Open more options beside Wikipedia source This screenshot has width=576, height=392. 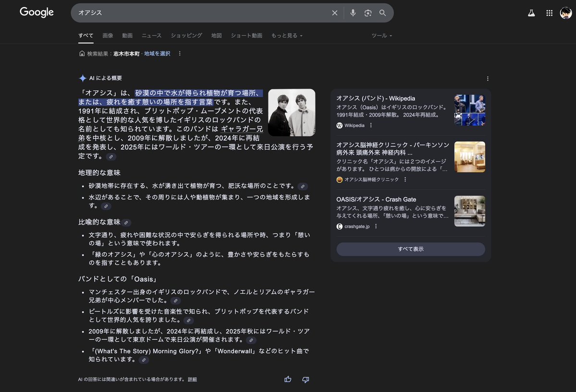[x=371, y=125]
